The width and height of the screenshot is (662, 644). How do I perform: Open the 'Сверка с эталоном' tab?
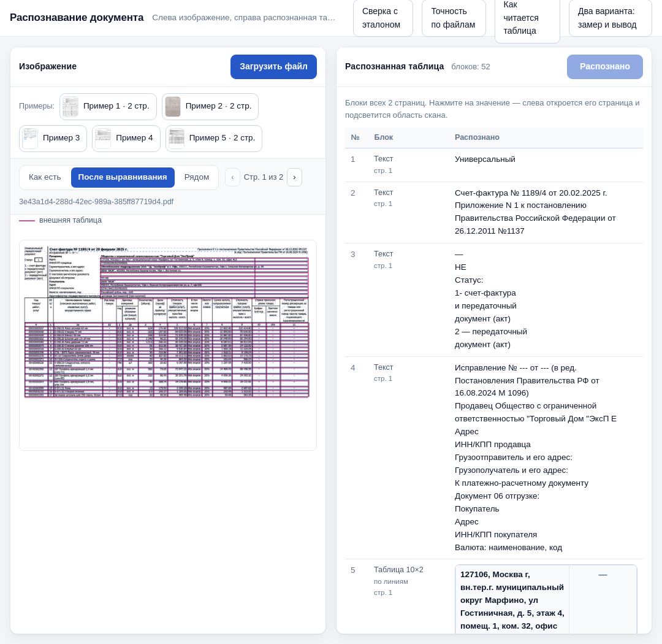click(382, 18)
